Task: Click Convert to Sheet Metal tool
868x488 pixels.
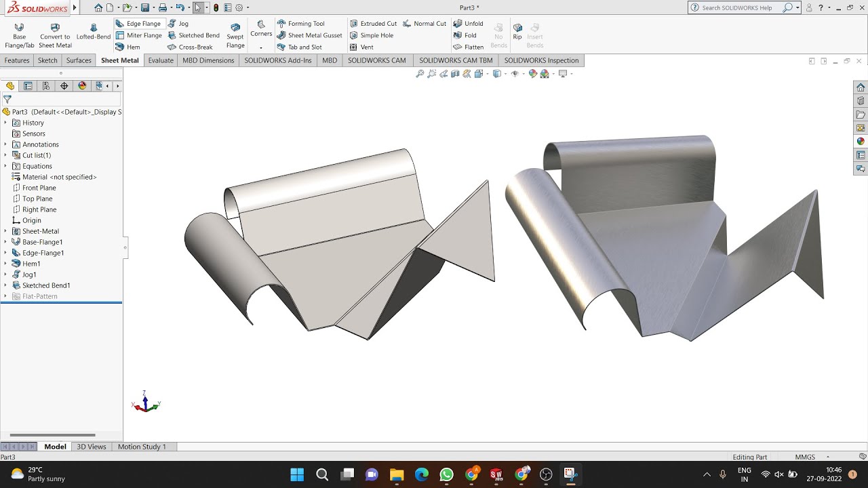Action: click(x=55, y=35)
